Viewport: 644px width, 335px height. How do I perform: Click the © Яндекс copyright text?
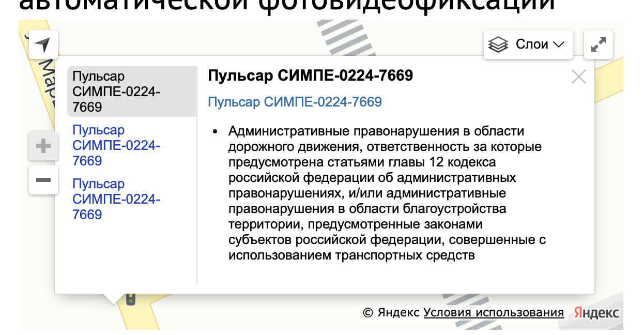pyautogui.click(x=391, y=313)
